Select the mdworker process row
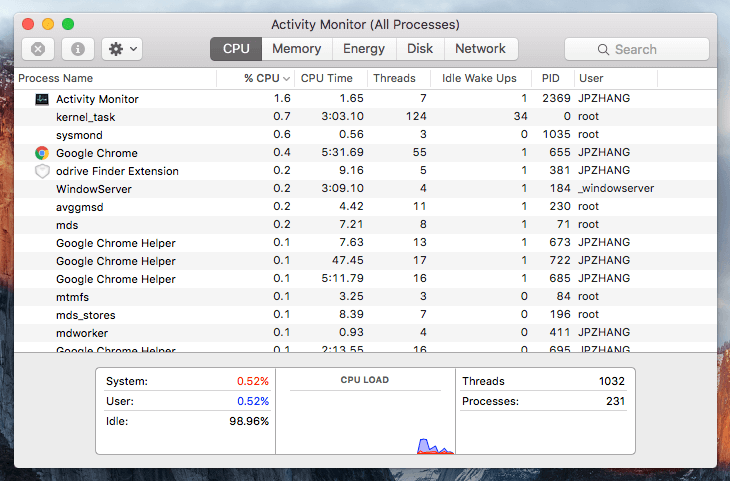The height and width of the screenshot is (481, 730). [x=365, y=333]
